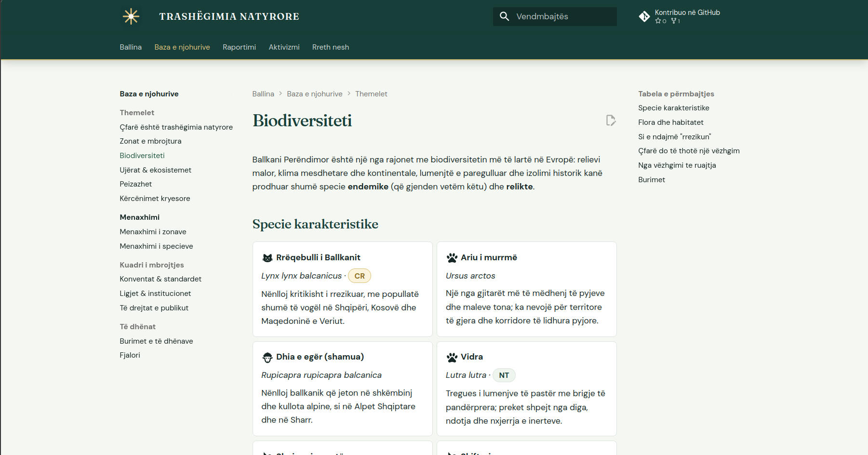Click the paw icon on Vidra card
The height and width of the screenshot is (455, 868).
pyautogui.click(x=452, y=357)
